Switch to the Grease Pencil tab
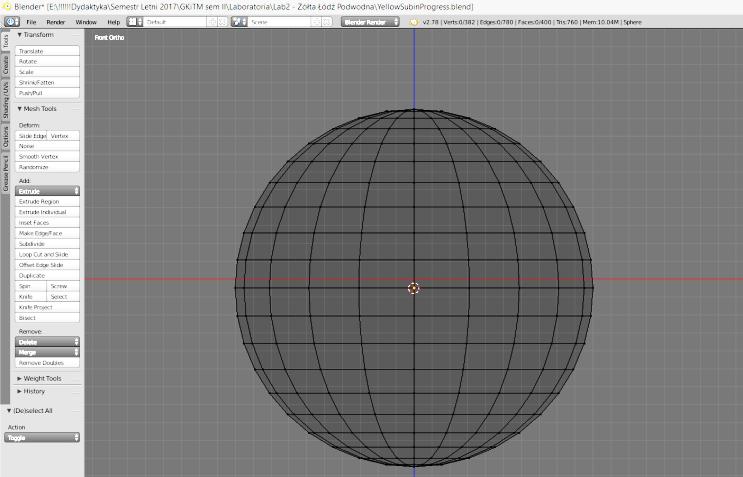 (x=5, y=173)
